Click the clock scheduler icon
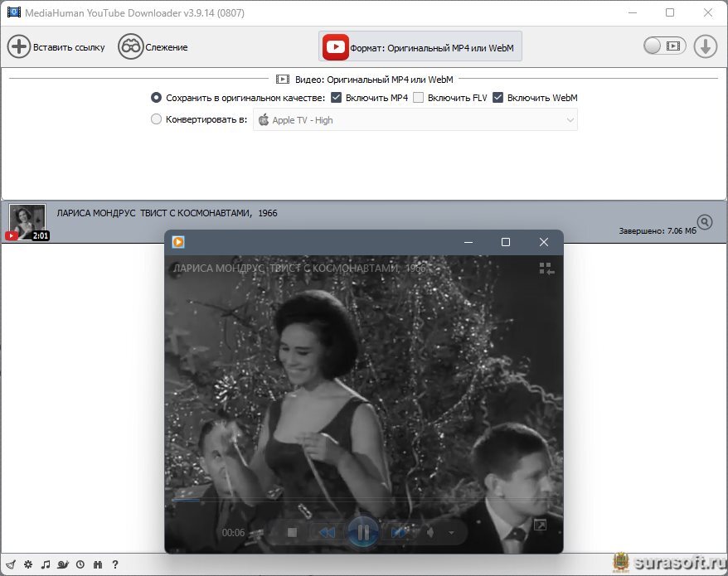Screen dimensions: 728x576 (80, 564)
